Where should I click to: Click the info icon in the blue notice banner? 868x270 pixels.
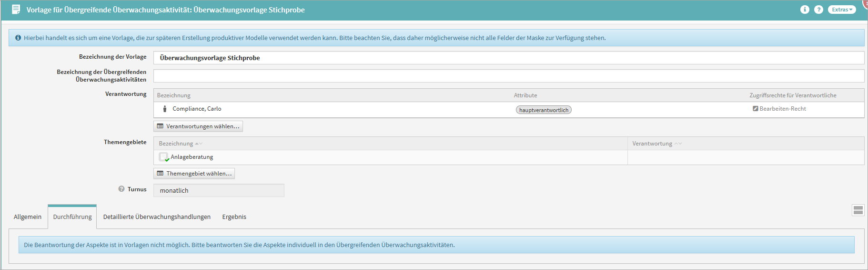coord(18,38)
